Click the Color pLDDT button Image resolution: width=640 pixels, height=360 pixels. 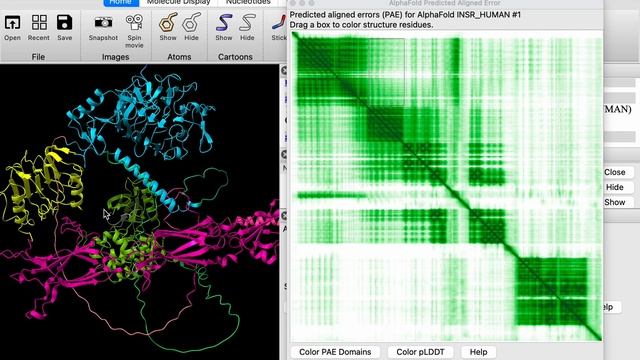(x=420, y=352)
